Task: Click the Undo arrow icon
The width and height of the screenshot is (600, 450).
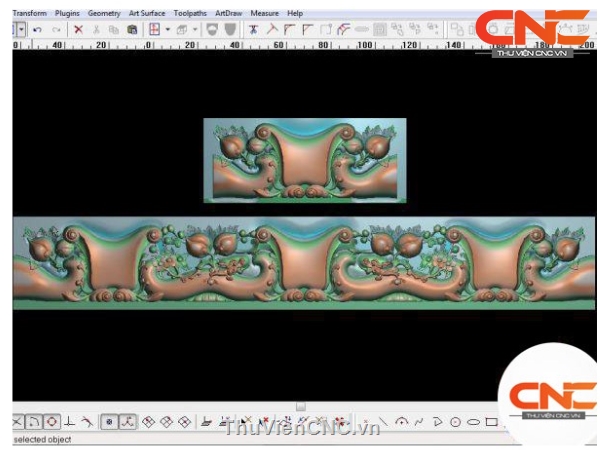Action: [x=37, y=30]
